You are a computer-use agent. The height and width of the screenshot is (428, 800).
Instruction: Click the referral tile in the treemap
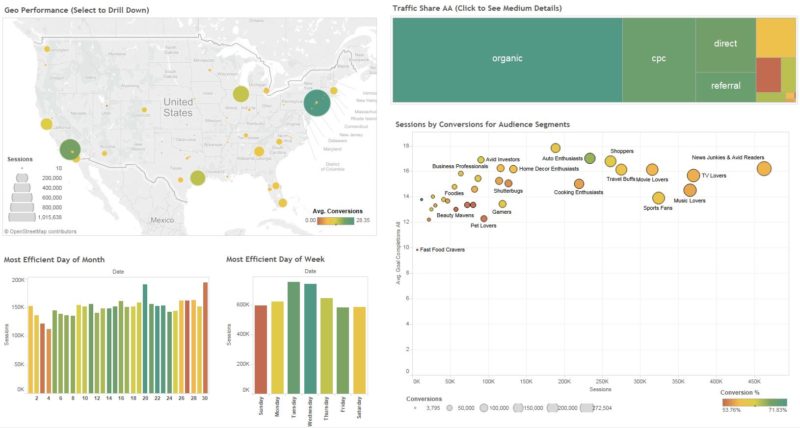[726, 87]
